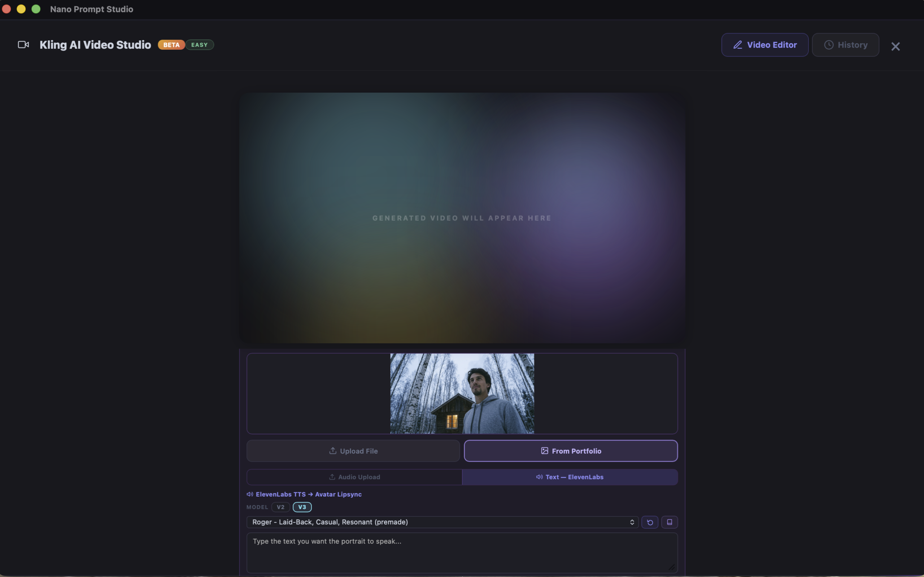Open the Video Editor
The height and width of the screenshot is (577, 924).
(x=764, y=45)
